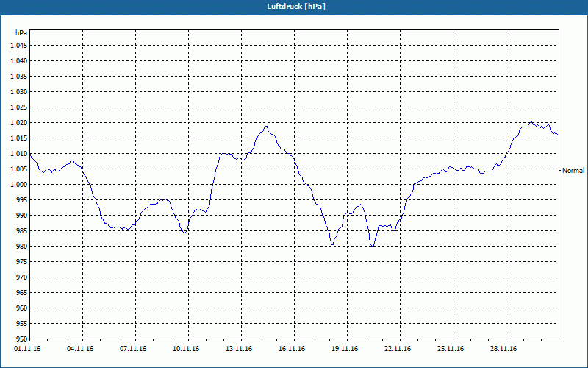Select the 22.11.16 date label
This screenshot has width=588, height=368.
(x=398, y=349)
